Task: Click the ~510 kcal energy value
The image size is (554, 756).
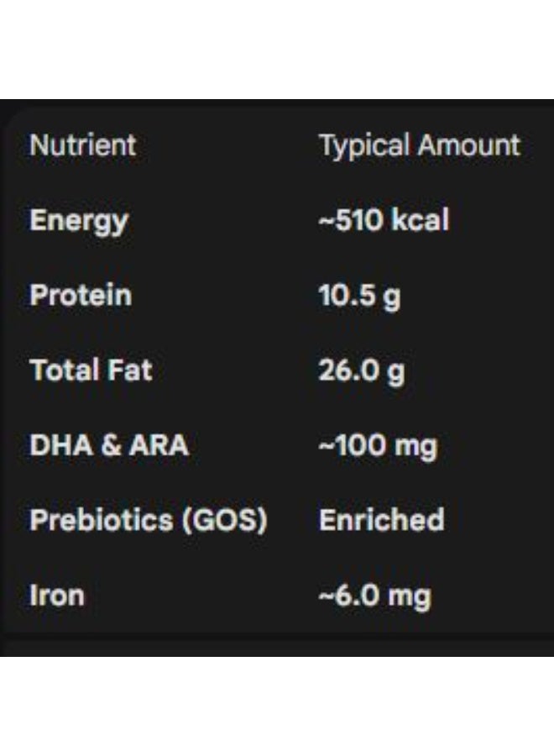Action: coord(384,221)
